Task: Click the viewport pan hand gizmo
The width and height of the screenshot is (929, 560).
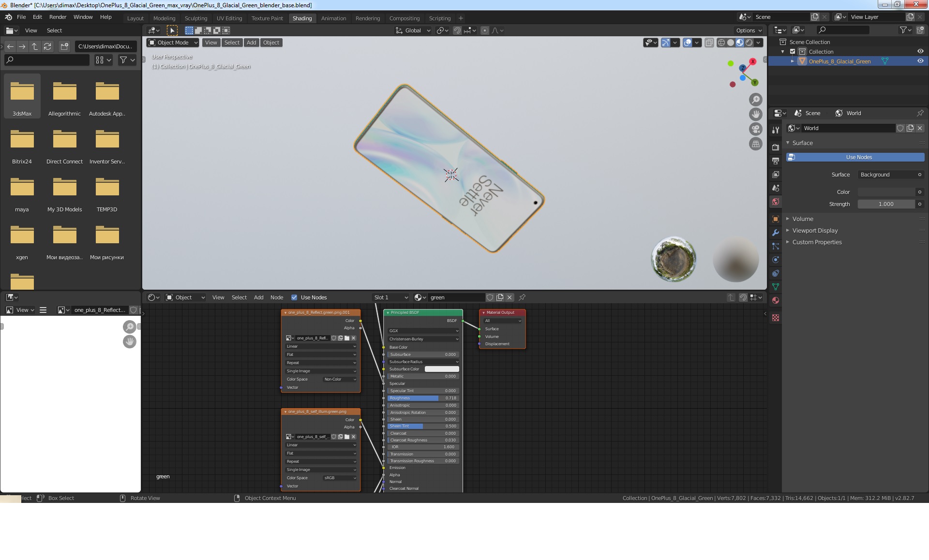Action: click(x=755, y=114)
